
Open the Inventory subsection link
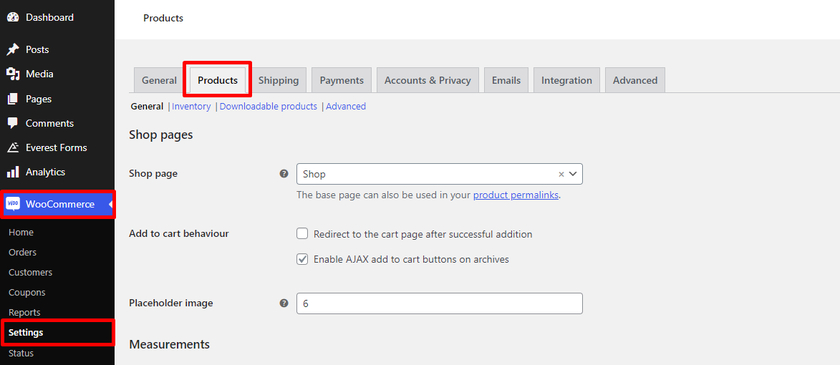191,106
